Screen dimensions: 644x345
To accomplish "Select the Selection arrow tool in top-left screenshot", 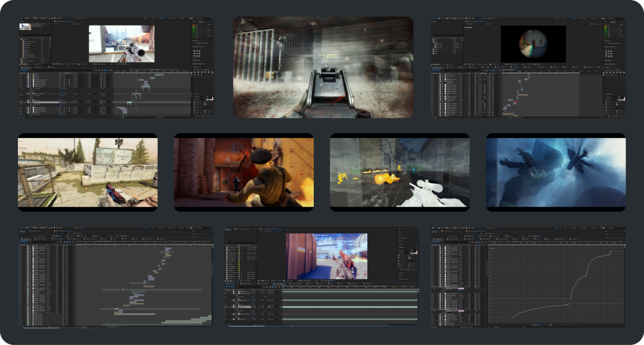I will (x=24, y=18).
